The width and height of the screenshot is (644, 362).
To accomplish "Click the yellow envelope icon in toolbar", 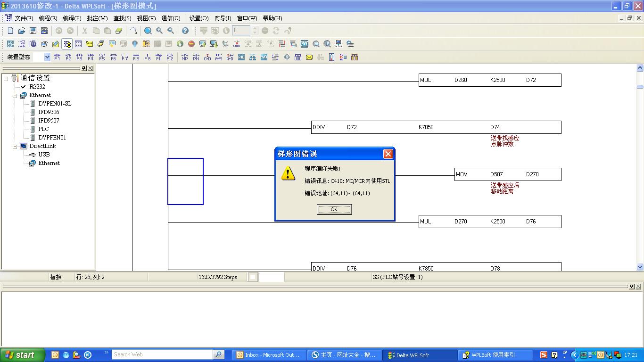I will pos(309,57).
